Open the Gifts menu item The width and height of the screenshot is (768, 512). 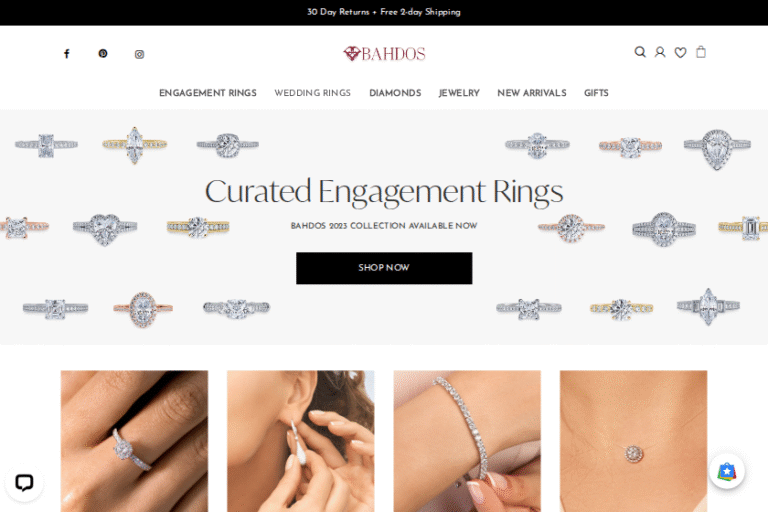pos(596,93)
